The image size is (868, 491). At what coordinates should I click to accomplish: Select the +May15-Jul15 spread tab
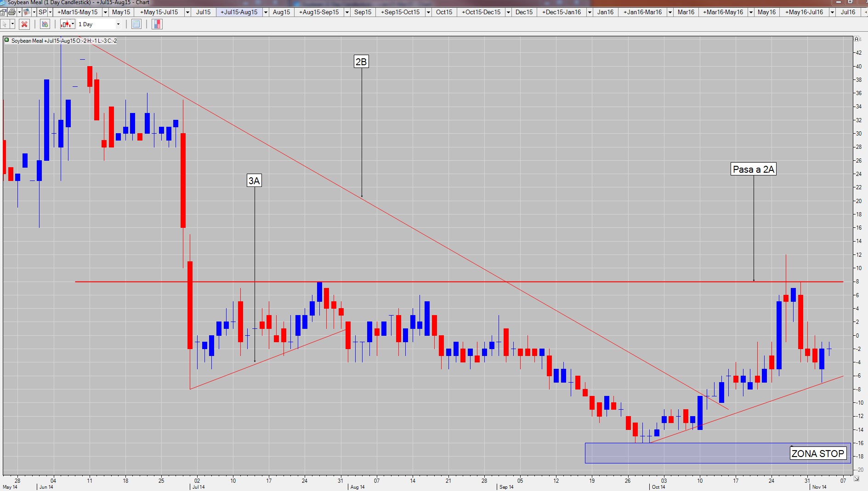(159, 12)
